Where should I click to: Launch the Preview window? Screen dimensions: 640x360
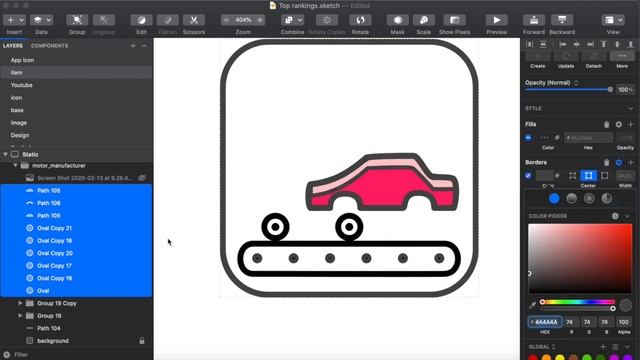(x=496, y=20)
